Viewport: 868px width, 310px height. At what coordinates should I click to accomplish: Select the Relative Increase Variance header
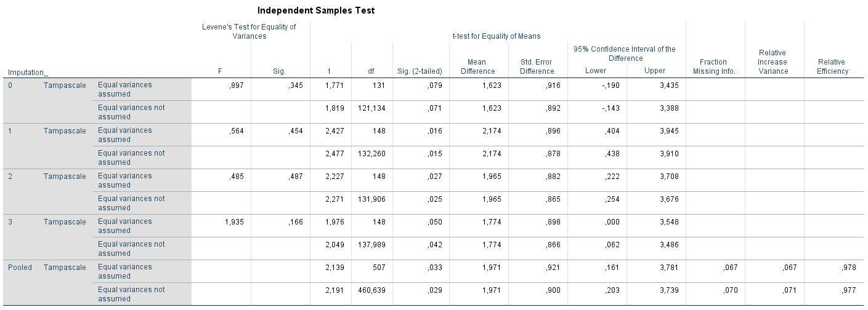click(x=773, y=62)
